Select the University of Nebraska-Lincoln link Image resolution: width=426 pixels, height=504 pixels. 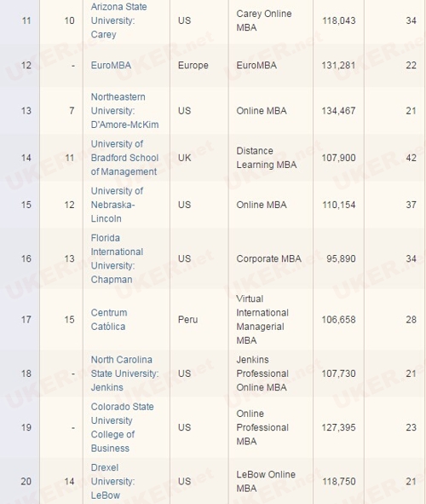(117, 205)
